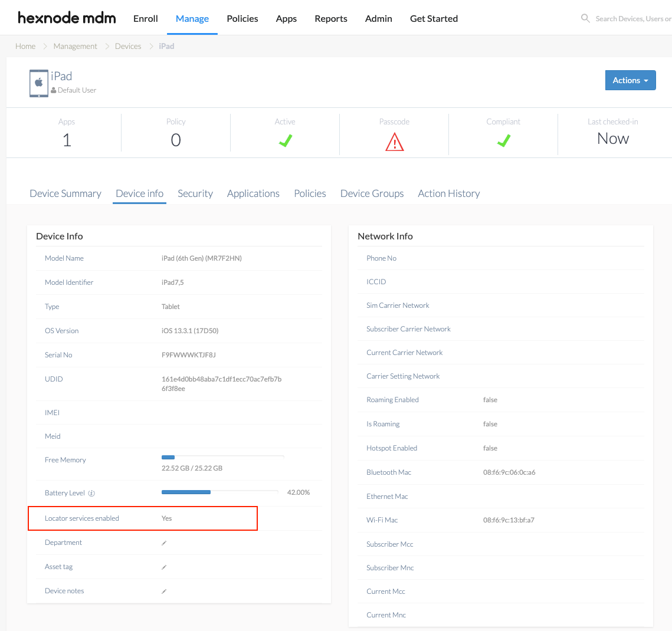
Task: Click the Device Info panel heading
Action: [60, 236]
